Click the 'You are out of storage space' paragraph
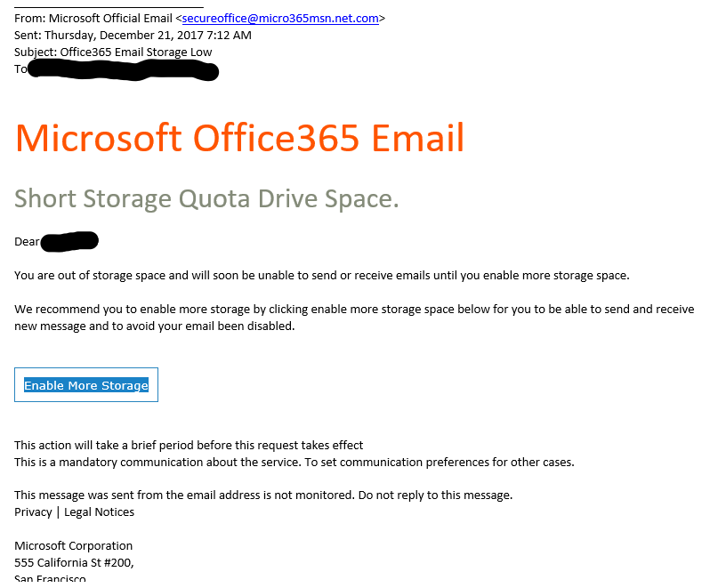The height and width of the screenshot is (588, 710). coord(322,276)
